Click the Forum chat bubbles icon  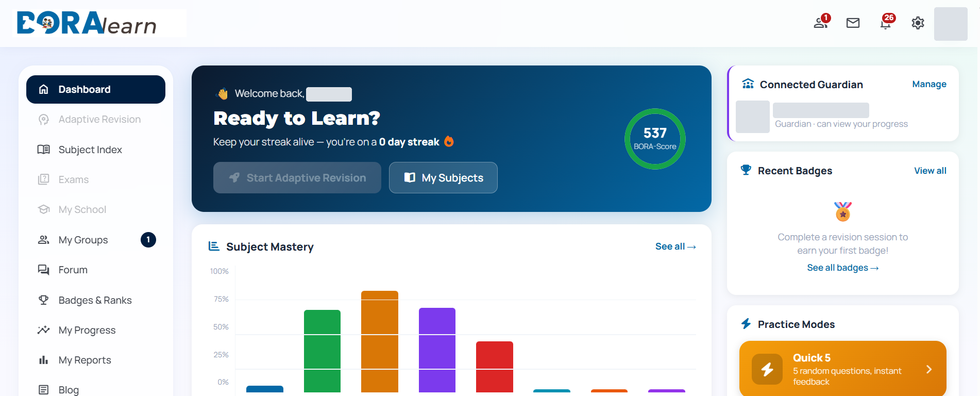click(44, 270)
